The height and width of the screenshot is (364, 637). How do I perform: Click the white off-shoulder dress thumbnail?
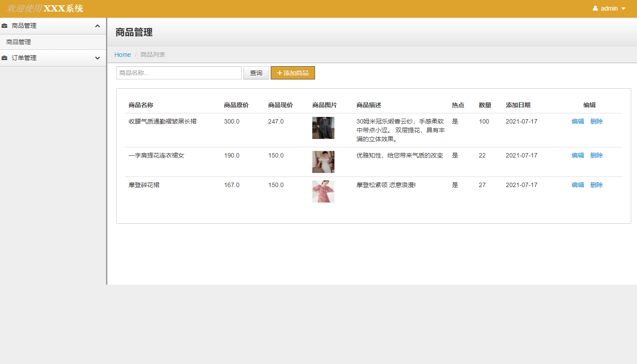[x=323, y=162]
